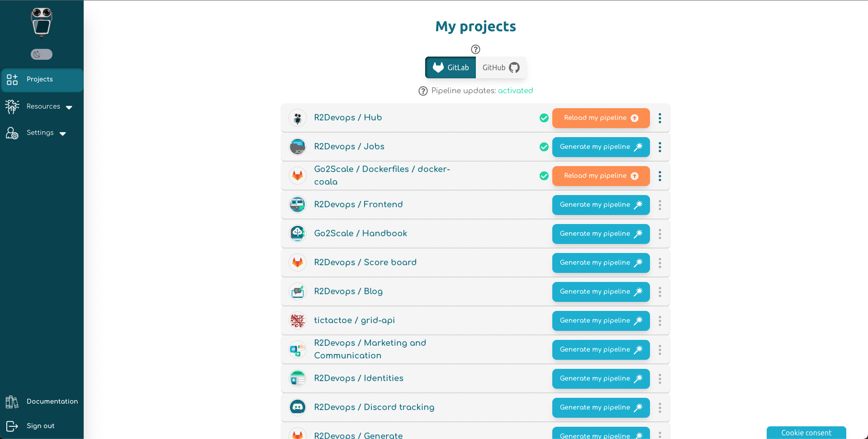Click Reload my pipeline for R2Devops Hub
The image size is (868, 439).
coord(601,118)
